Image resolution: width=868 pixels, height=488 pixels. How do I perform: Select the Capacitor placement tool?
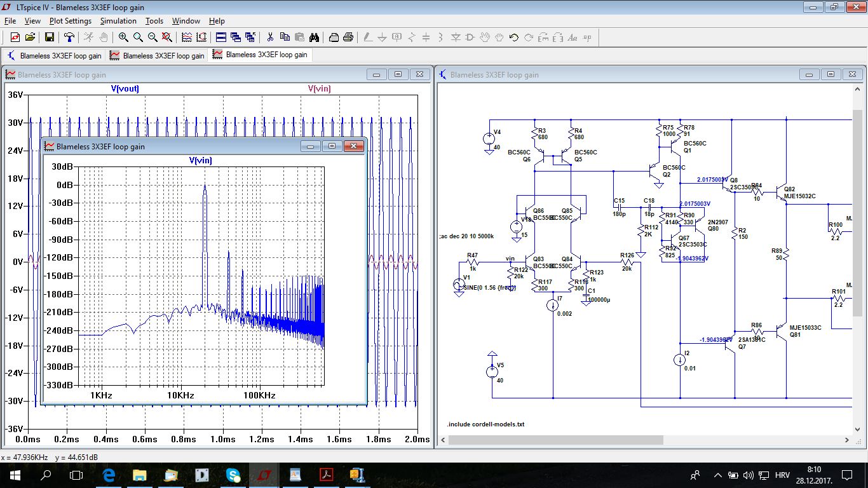tap(426, 37)
